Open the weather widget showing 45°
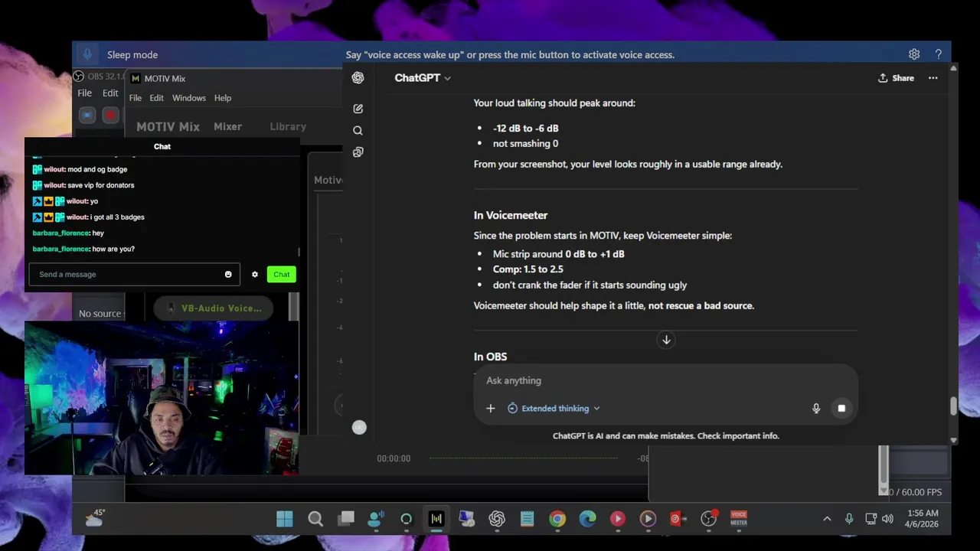The image size is (980, 551). [x=96, y=519]
